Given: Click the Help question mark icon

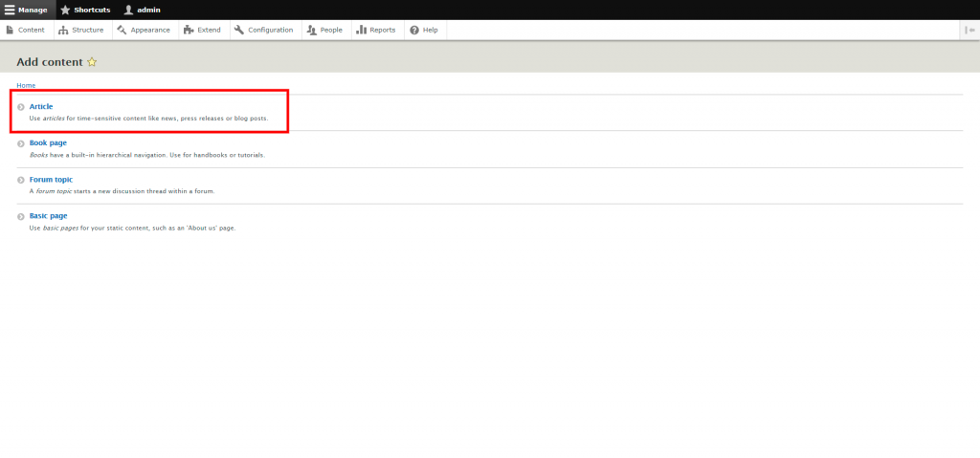Looking at the screenshot, I should click(414, 30).
